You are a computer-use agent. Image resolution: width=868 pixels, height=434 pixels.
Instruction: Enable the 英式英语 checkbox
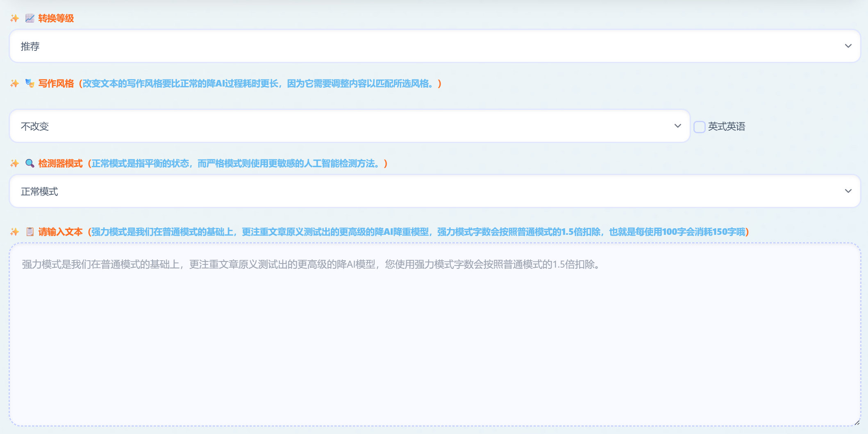click(x=699, y=127)
